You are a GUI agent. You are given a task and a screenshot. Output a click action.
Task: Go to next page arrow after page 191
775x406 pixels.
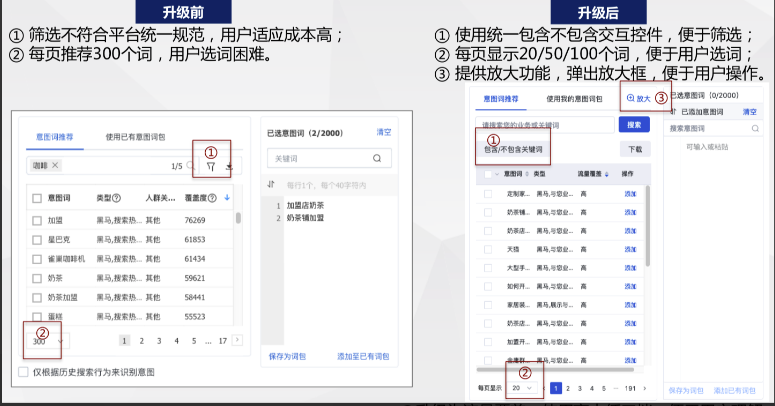(x=645, y=388)
